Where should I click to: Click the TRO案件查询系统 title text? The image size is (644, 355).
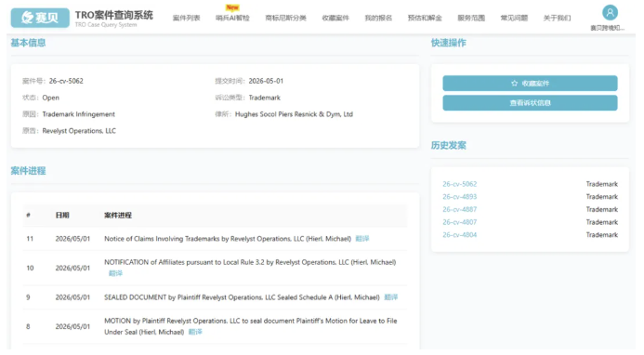coord(113,15)
